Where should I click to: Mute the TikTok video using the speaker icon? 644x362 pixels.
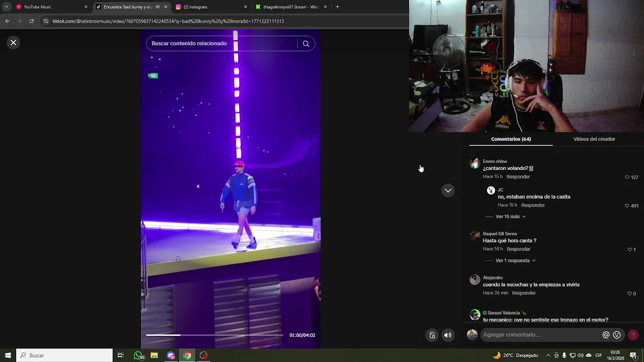[448, 335]
